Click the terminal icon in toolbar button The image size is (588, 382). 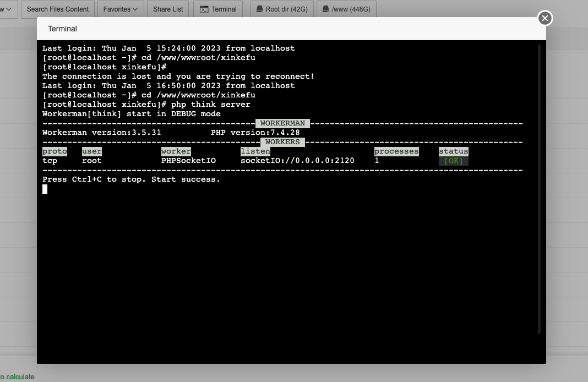coord(204,9)
